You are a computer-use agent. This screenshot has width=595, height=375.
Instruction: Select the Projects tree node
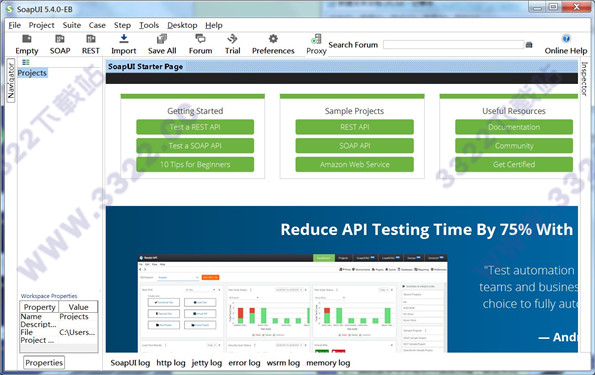(x=32, y=73)
